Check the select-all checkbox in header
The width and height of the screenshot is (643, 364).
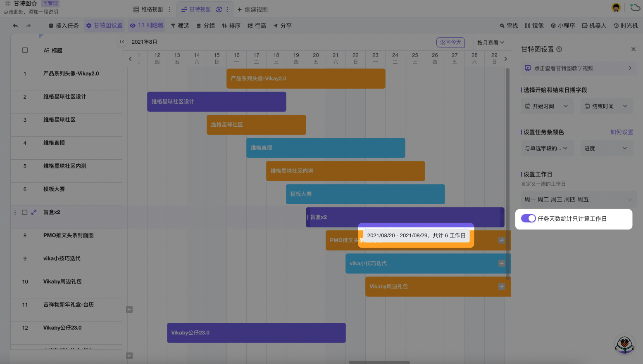coord(25,50)
